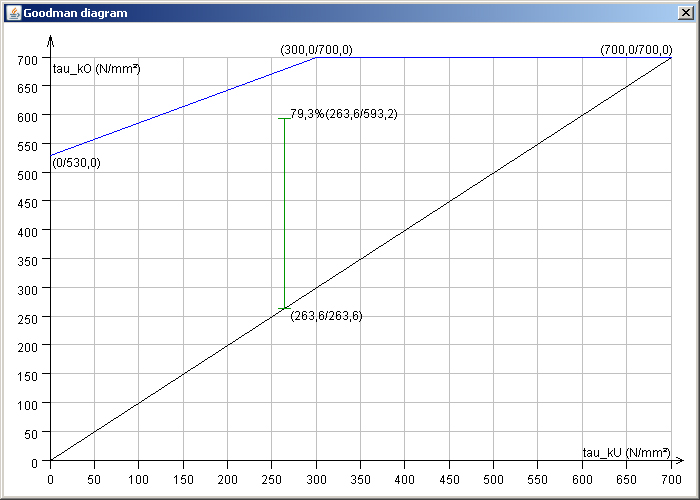Click the y-axis arrowhead at the top
This screenshot has width=700, height=500.
tap(50, 41)
